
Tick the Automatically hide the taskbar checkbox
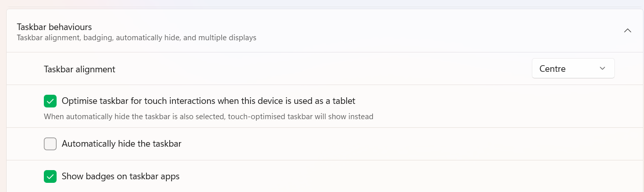[50, 144]
